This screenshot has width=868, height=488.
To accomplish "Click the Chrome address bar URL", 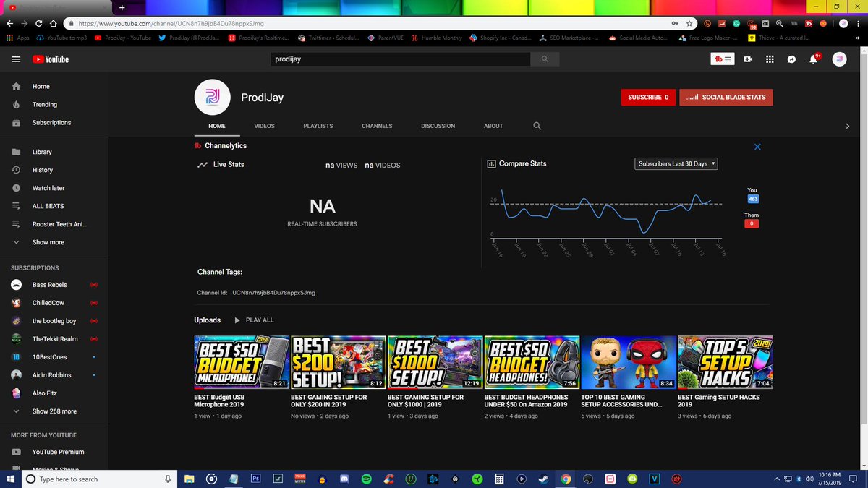I will click(x=171, y=23).
